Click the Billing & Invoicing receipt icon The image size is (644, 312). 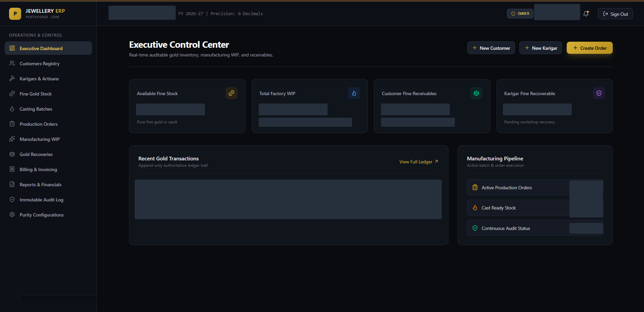coord(12,169)
